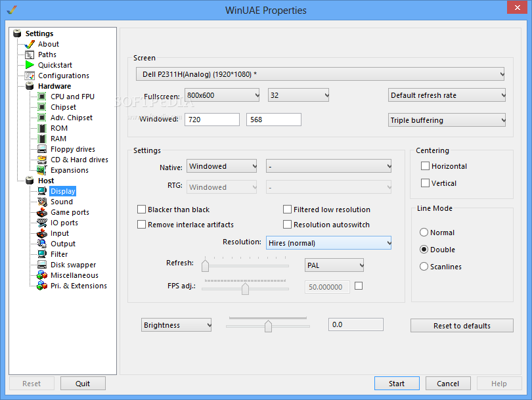Click the Brightness slider thumb

tap(268, 326)
